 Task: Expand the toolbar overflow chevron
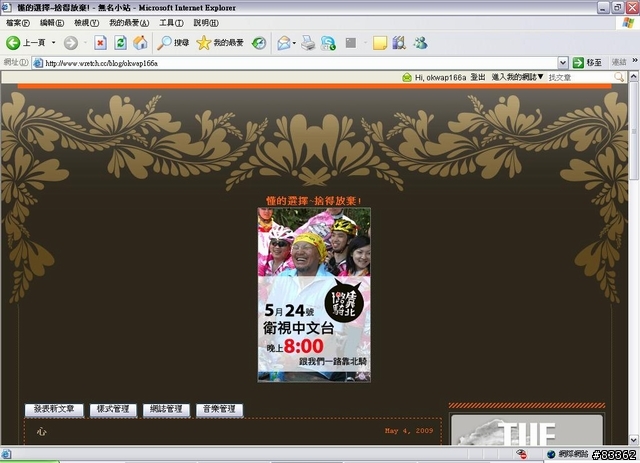tap(635, 60)
